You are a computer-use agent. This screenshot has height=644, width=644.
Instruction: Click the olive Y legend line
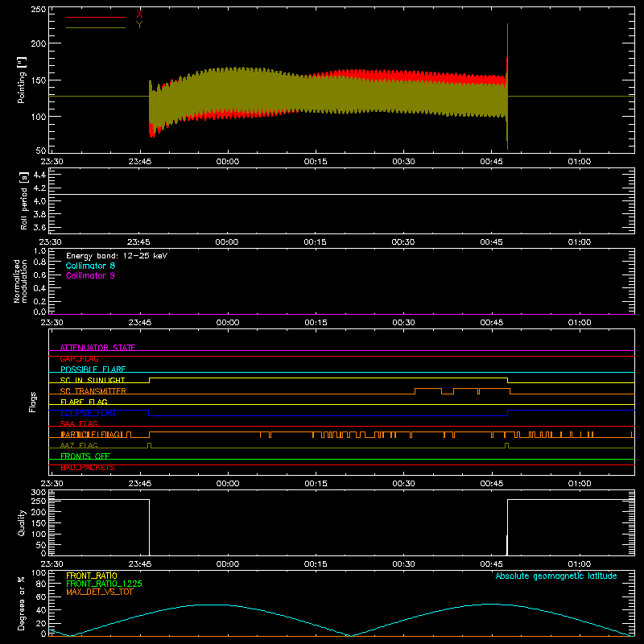[96, 27]
